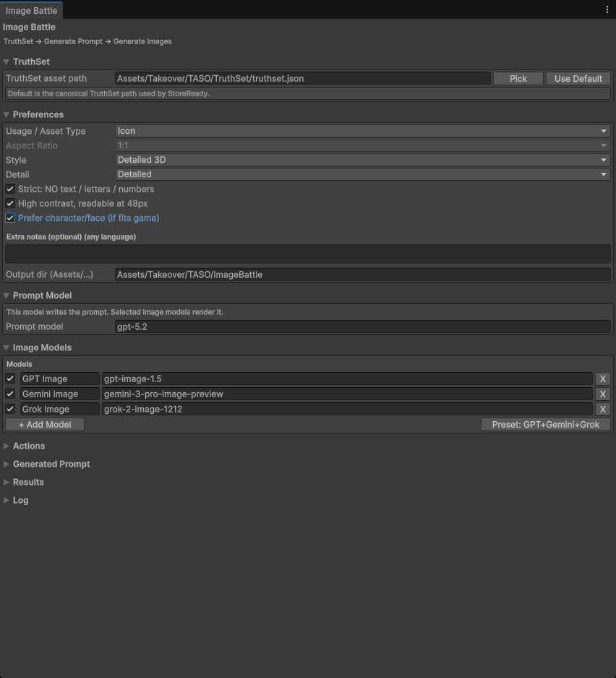Open the window options three-dot menu
Viewport: 616px width, 678px height.
point(607,9)
